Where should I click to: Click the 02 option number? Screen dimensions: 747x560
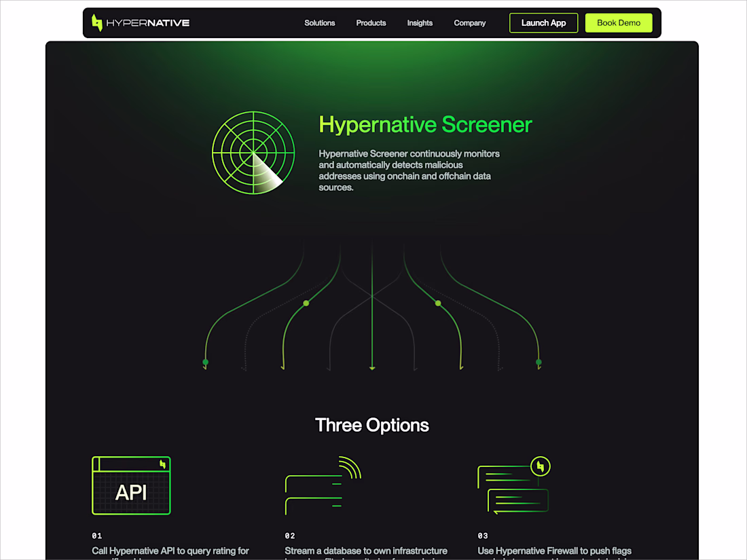point(290,536)
